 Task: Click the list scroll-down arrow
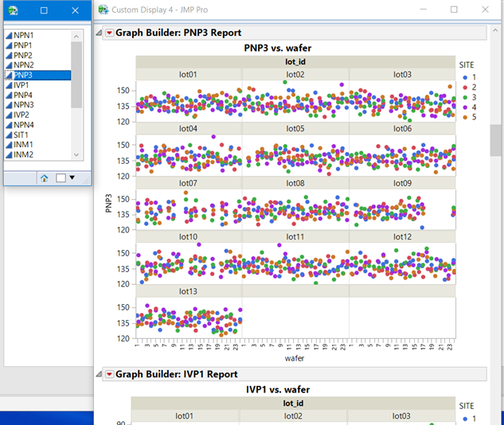pos(76,154)
